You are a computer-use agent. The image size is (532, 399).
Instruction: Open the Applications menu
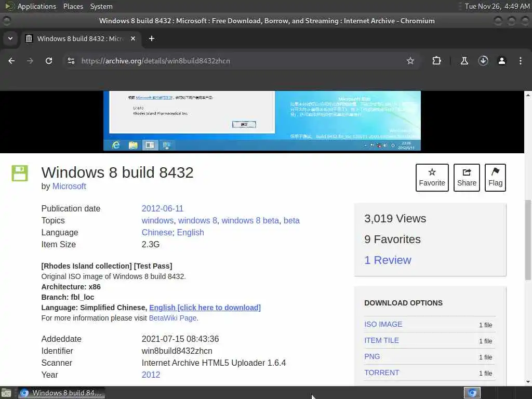pyautogui.click(x=37, y=6)
